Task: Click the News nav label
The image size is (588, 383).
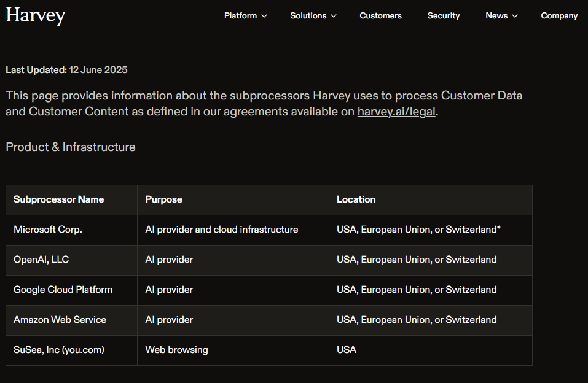Action: pyautogui.click(x=496, y=16)
